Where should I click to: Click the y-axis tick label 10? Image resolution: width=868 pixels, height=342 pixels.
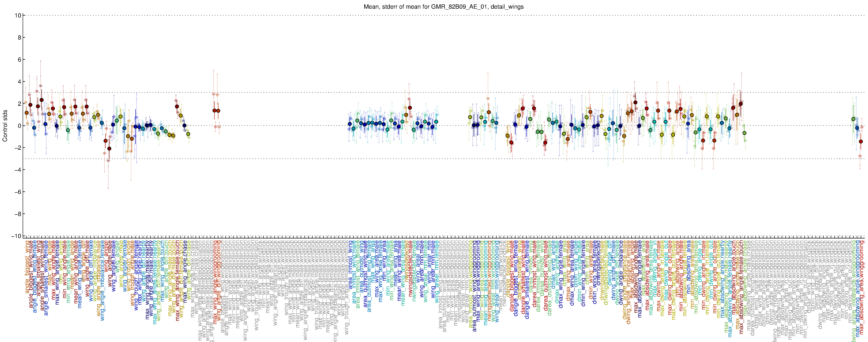18,15
